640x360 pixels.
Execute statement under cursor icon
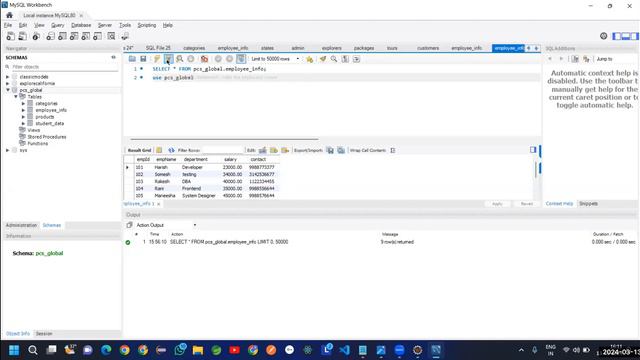click(x=169, y=59)
